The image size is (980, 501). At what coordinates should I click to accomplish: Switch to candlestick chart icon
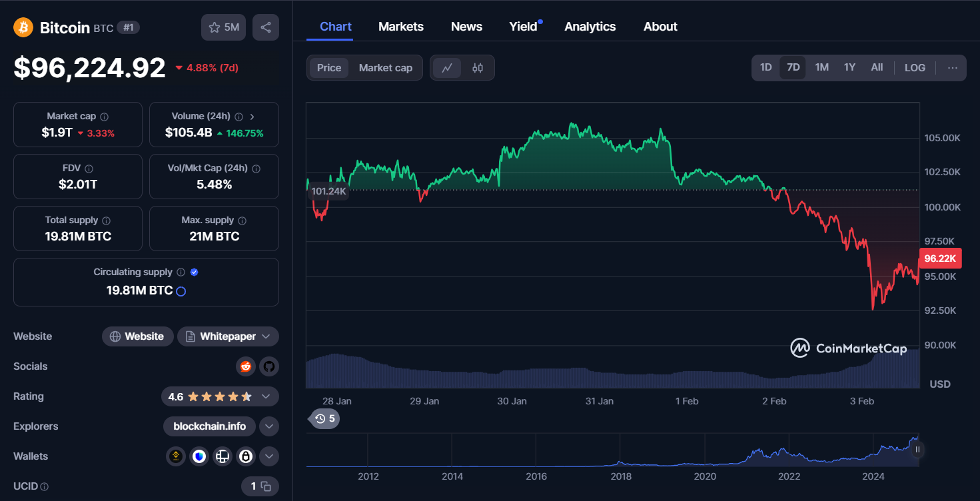[478, 67]
